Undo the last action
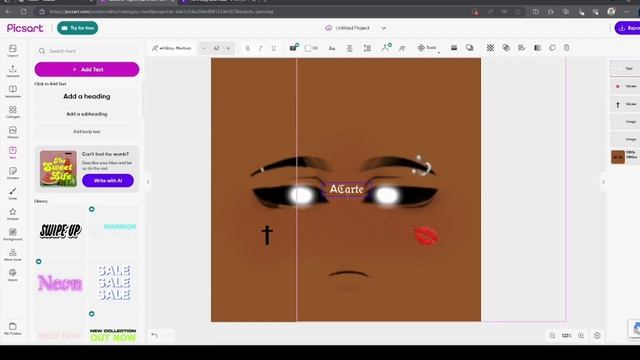Viewport: 640px width, 360px height. pyautogui.click(x=154, y=336)
